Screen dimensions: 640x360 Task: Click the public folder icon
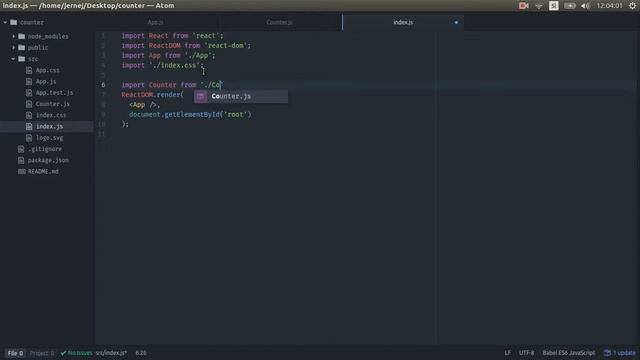22,48
